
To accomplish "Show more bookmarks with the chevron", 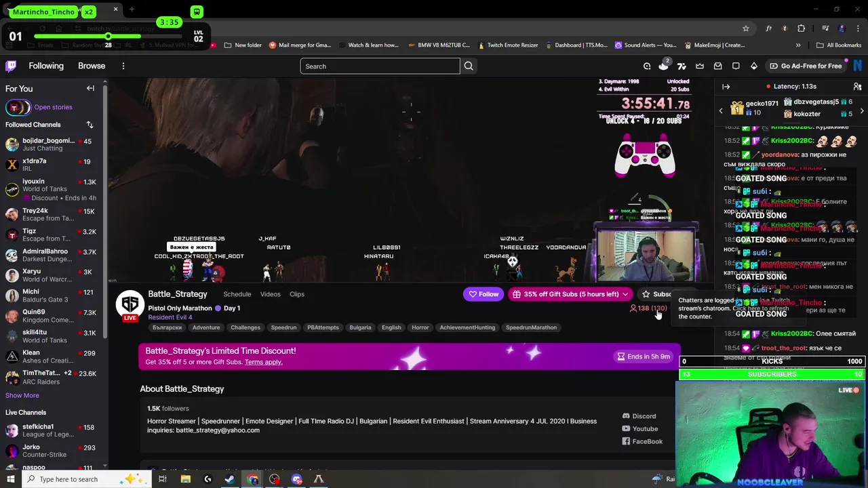I will (x=798, y=45).
